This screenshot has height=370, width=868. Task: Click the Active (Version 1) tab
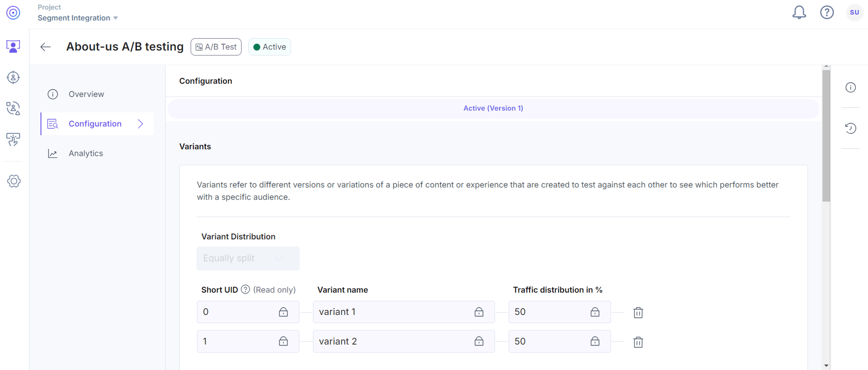tap(493, 108)
